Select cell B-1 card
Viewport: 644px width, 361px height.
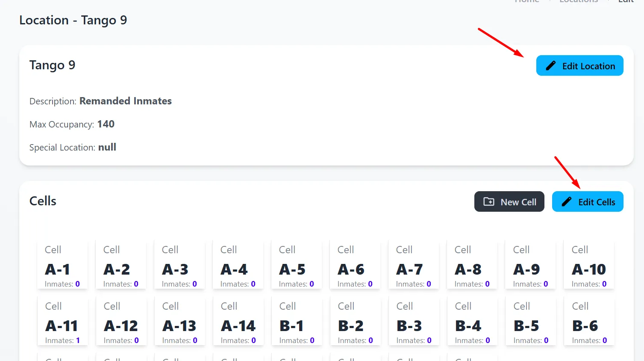click(297, 322)
